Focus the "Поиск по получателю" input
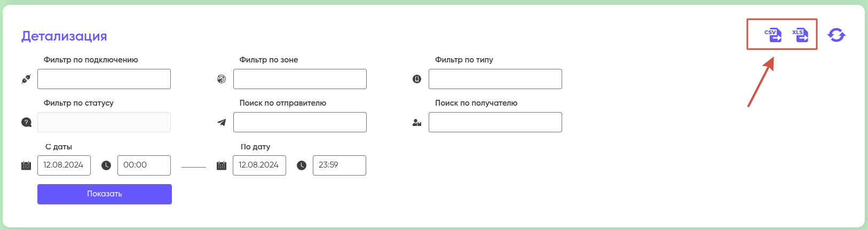868x230 pixels. 495,122
